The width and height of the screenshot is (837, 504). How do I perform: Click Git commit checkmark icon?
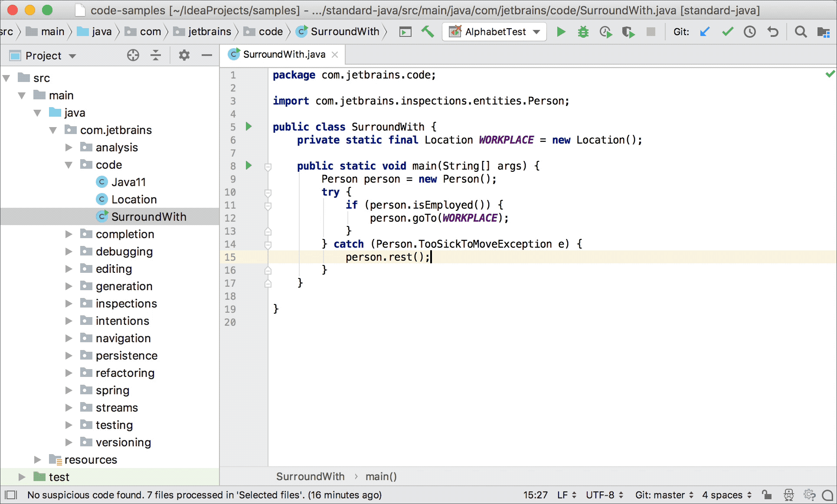[x=727, y=32]
